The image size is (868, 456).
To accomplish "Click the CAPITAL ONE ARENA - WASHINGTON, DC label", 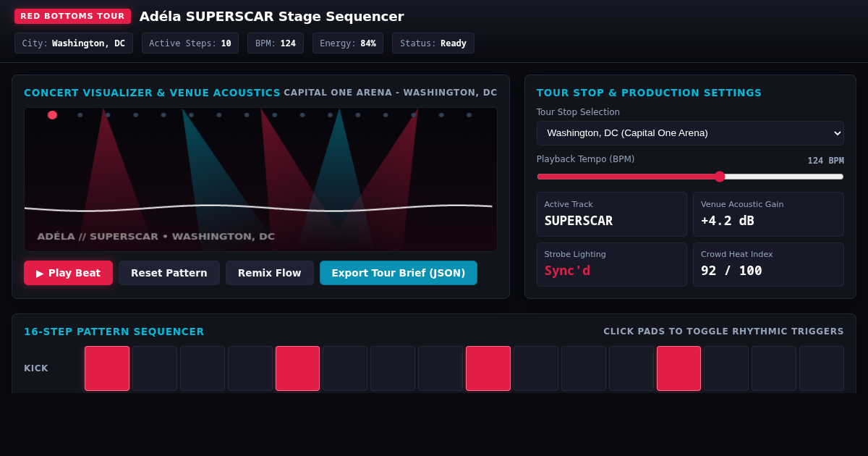I will coord(391,93).
